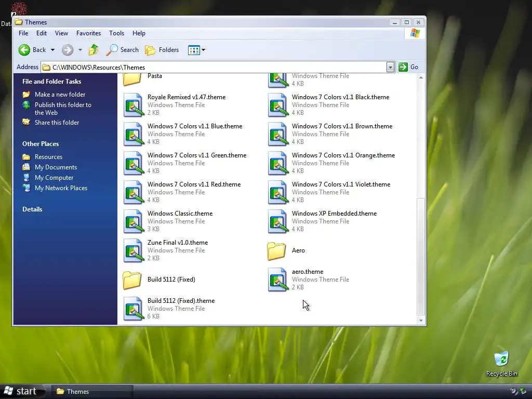
Task: Click Make a new folder link
Action: pyautogui.click(x=60, y=95)
